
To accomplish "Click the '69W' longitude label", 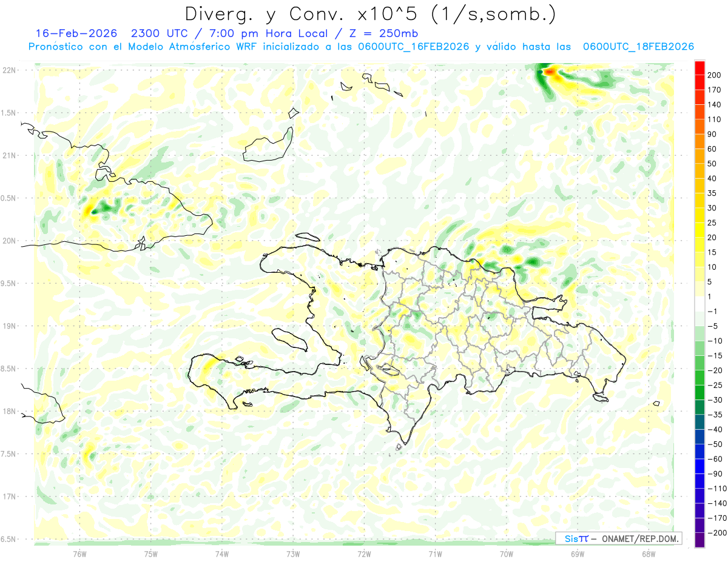I will [x=578, y=554].
